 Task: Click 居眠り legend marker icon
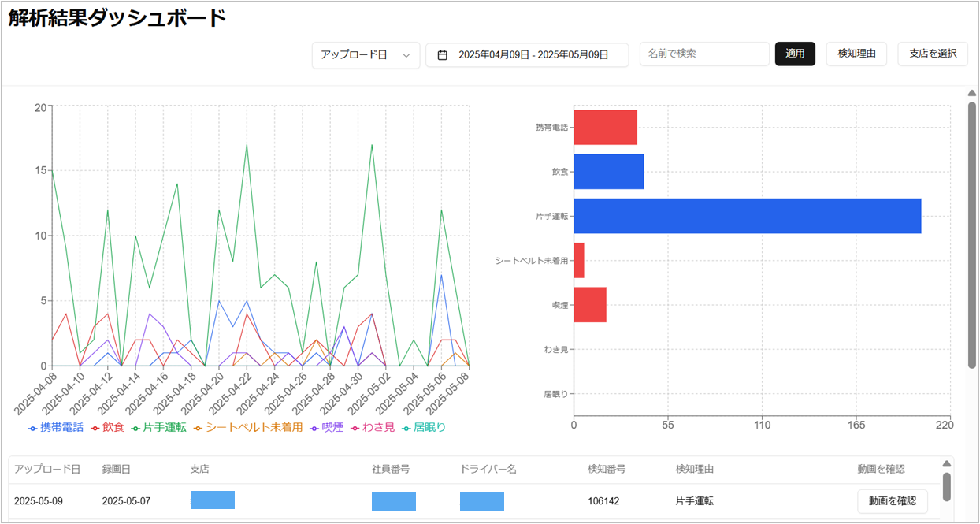coord(406,428)
